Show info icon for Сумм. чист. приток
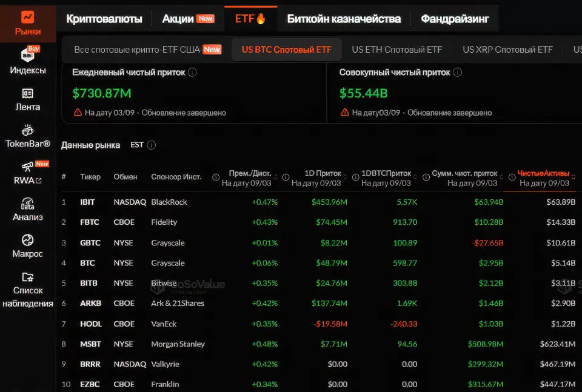Image resolution: width=582 pixels, height=392 pixels. tap(426, 178)
